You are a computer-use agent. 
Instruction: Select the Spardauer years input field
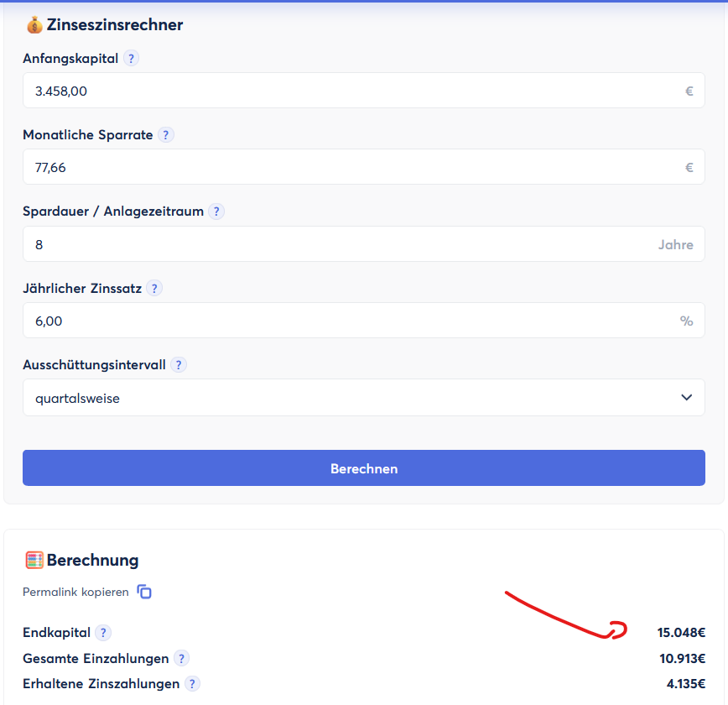tap(335, 244)
